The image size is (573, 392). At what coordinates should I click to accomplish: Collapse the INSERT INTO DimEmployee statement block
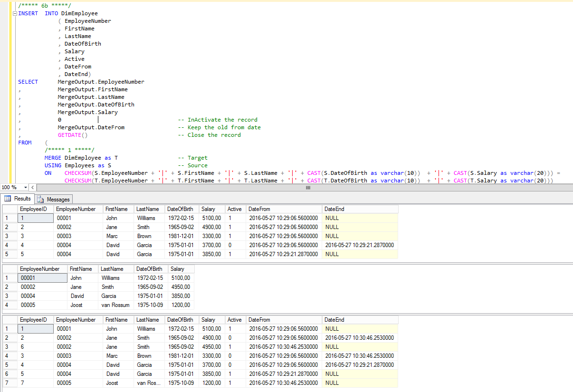(x=15, y=13)
